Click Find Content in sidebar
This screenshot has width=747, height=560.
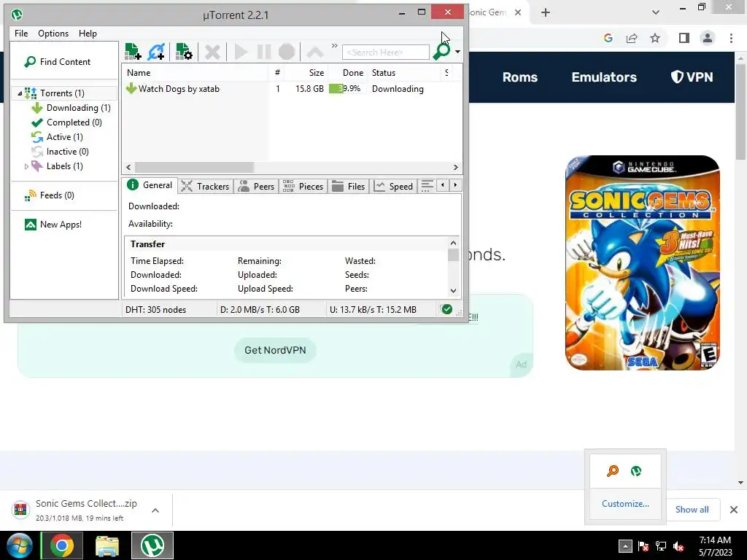pyautogui.click(x=57, y=61)
